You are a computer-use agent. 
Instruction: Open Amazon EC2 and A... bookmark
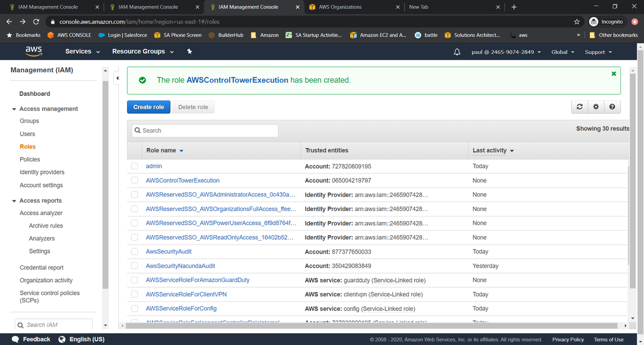pos(378,35)
